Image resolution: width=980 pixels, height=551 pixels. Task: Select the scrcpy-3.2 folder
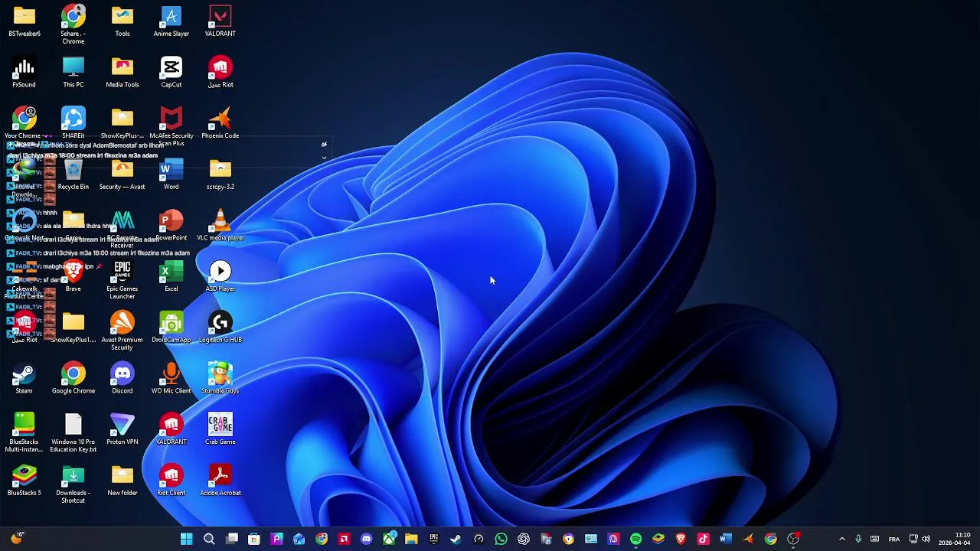click(x=220, y=175)
